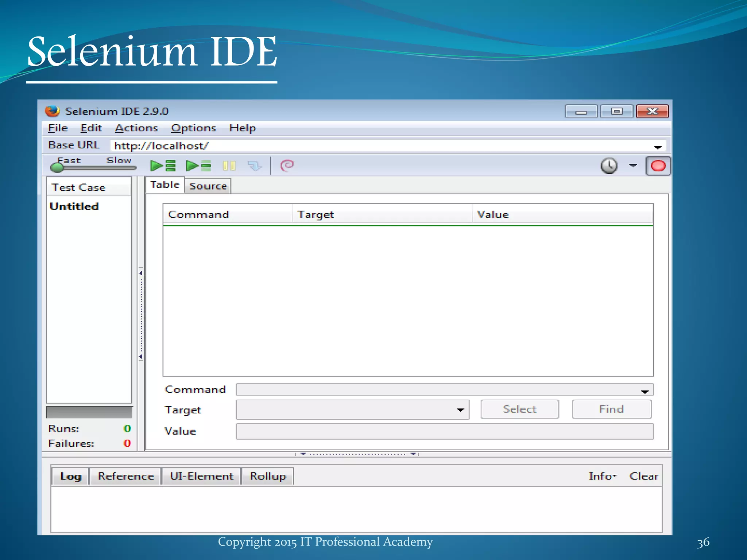The image size is (747, 560).
Task: Expand the Command combo box arrow
Action: 645,391
